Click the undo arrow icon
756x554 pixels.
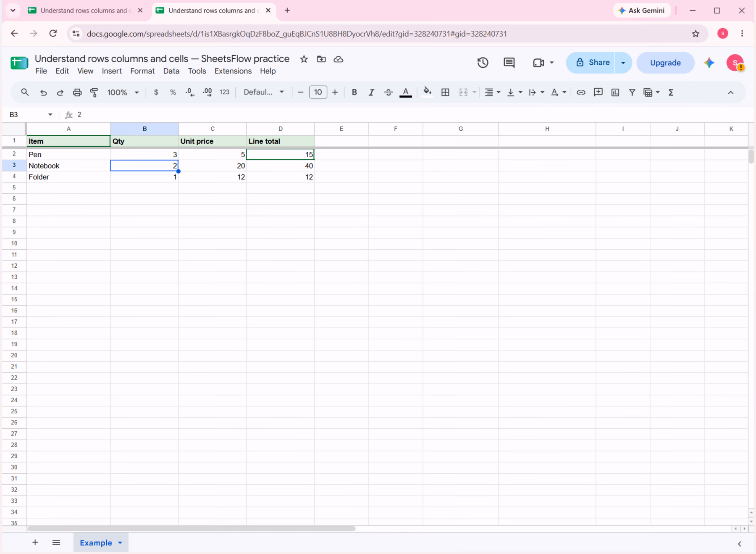tap(43, 92)
